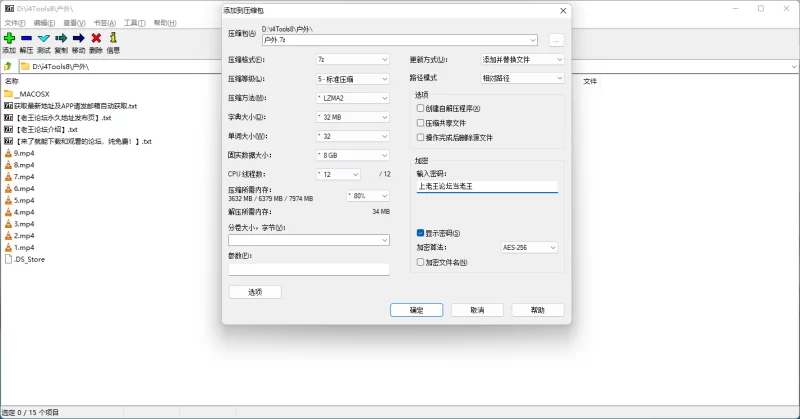This screenshot has width=800, height=419.
Task: Open the dictionary size 32 MB dropdown
Action: pos(353,117)
